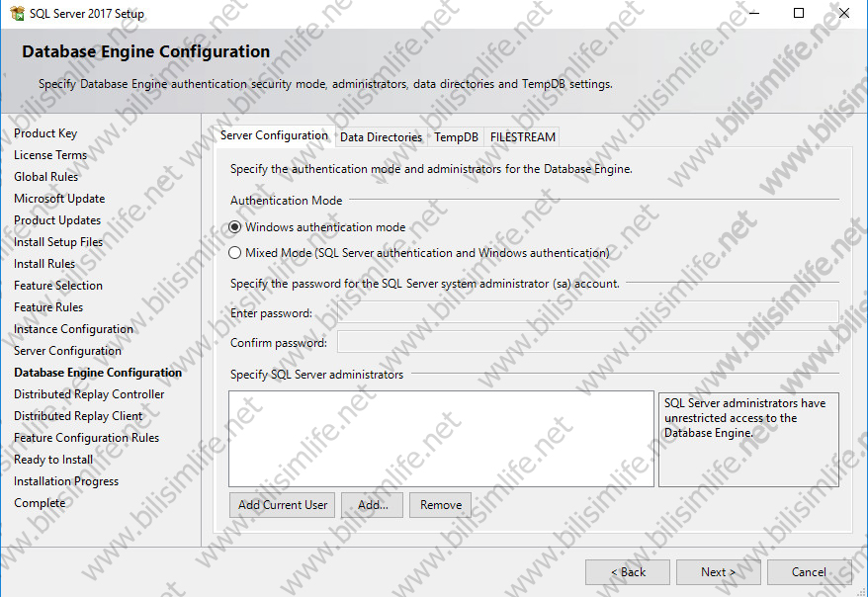Switch to the FILESTREAM tab
This screenshot has width=868, height=597.
click(x=523, y=137)
